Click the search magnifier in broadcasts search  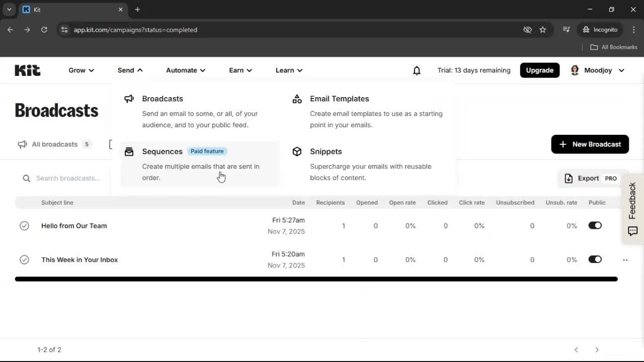(26, 178)
